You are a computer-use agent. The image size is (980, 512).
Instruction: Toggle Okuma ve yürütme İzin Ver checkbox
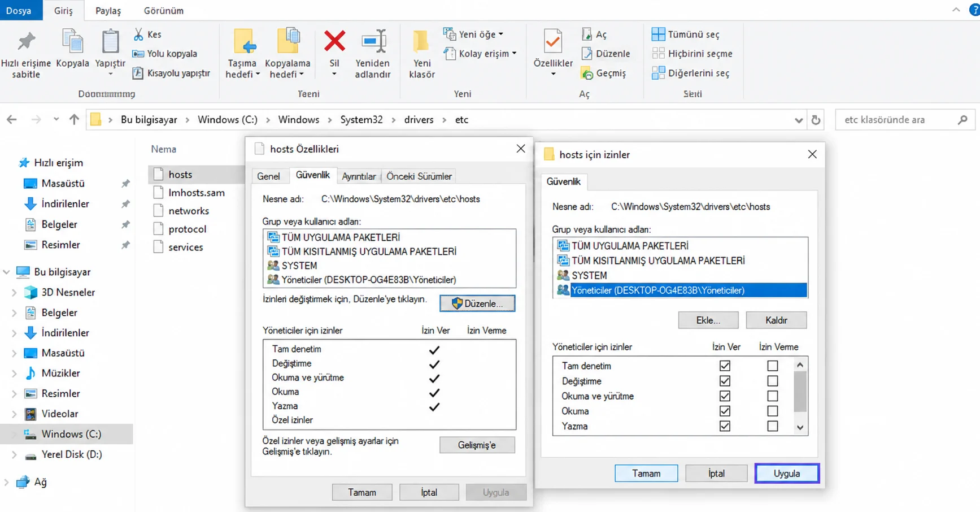pos(725,396)
